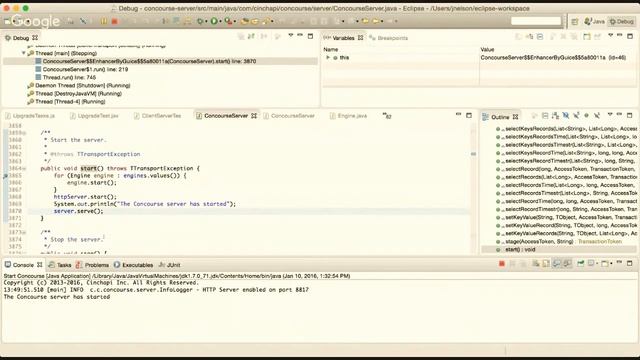Expand the 'this' variable row
This screenshot has height=360, width=640.
[x=328, y=58]
